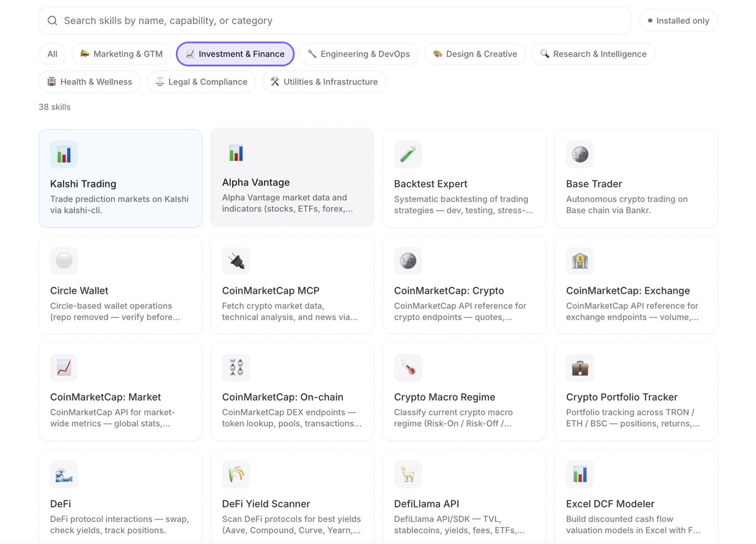Viewport: 756px width, 544px height.
Task: Click the DeFi Yield Scanner rice icon
Action: point(236,474)
